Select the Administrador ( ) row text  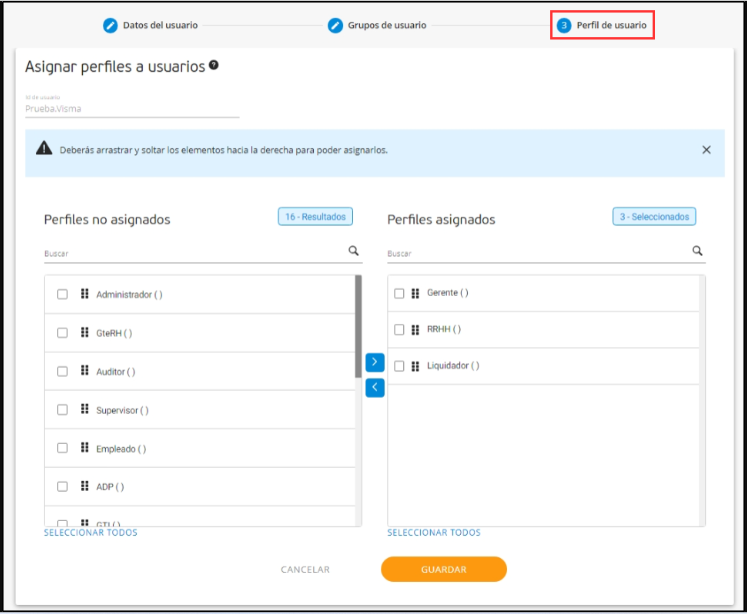(x=129, y=294)
